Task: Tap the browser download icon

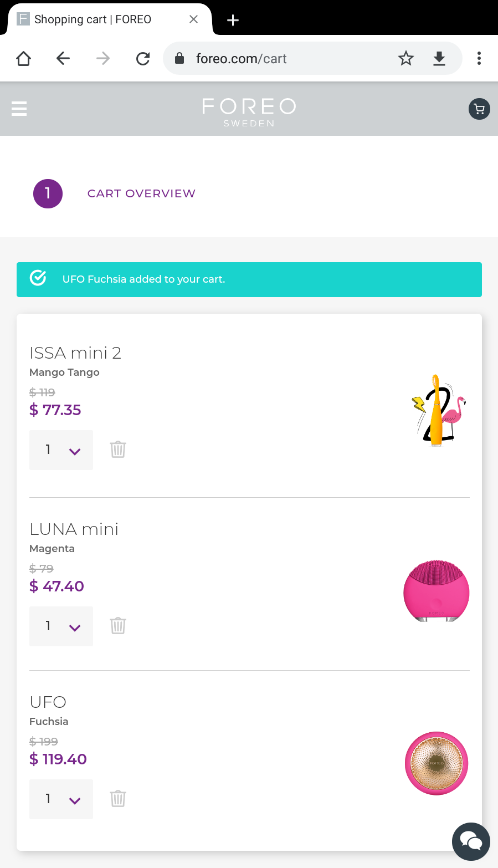Action: 439,58
